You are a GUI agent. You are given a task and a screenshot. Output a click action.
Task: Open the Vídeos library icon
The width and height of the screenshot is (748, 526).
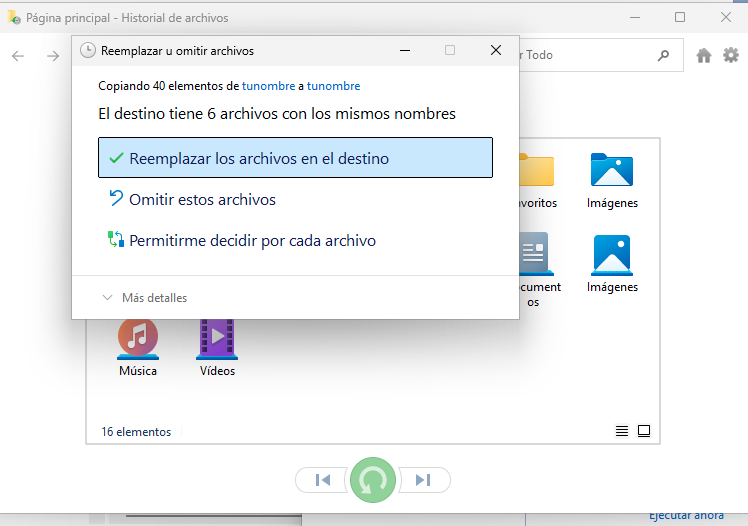click(218, 348)
